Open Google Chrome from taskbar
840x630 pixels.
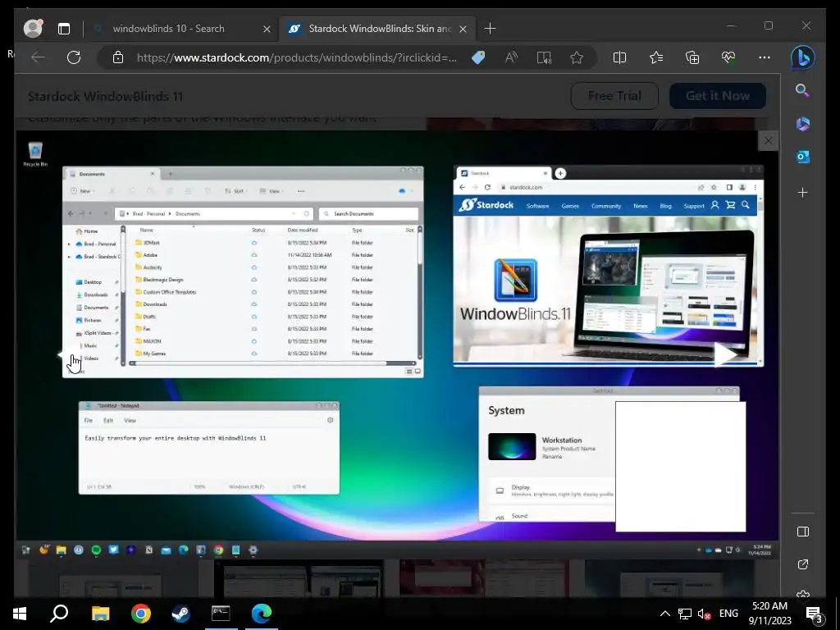141,614
